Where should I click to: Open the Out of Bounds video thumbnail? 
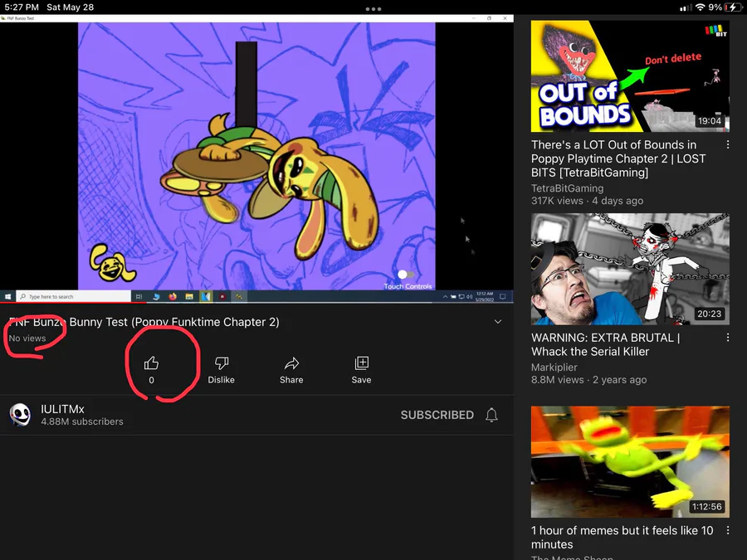tap(630, 76)
